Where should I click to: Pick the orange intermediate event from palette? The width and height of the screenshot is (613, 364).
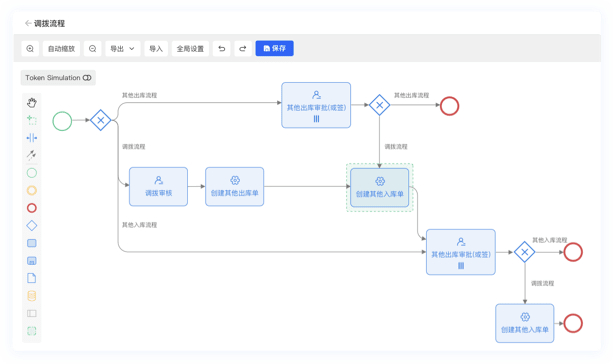point(32,190)
